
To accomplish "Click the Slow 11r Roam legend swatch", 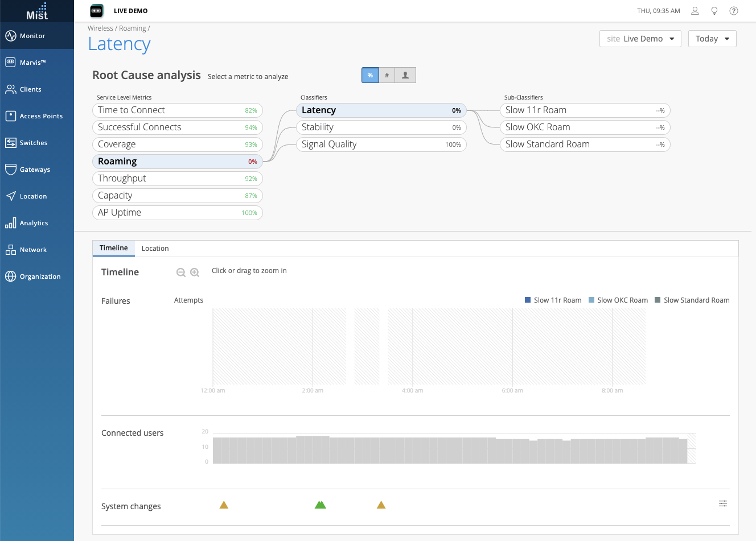I will (x=528, y=300).
